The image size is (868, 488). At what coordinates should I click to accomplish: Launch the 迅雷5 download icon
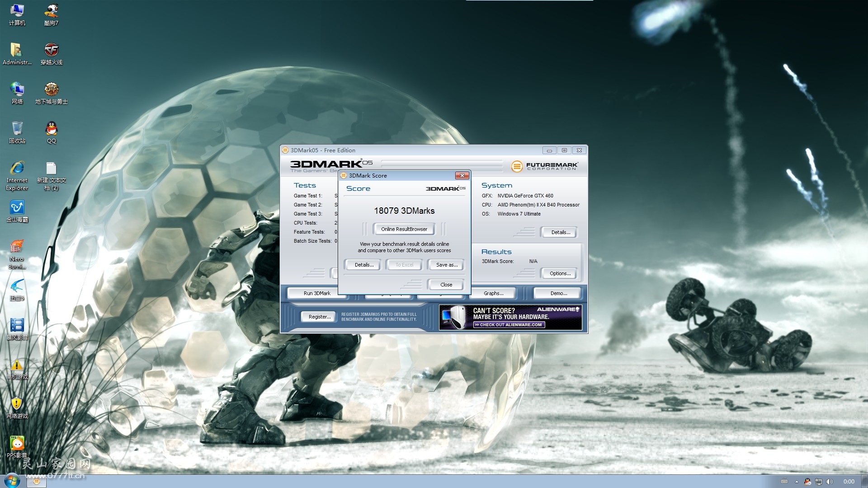pyautogui.click(x=17, y=290)
